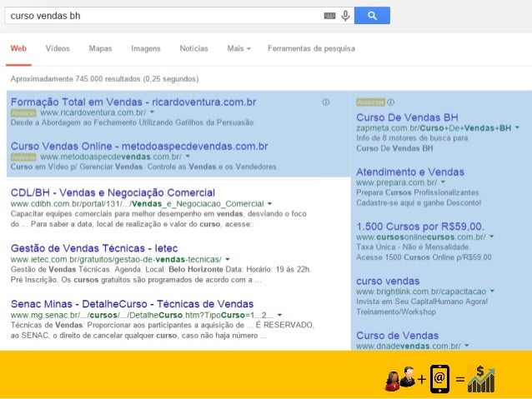Open the Curso de Vendas dnadevendas ad
Screen dimensions: 532x399
point(397,335)
